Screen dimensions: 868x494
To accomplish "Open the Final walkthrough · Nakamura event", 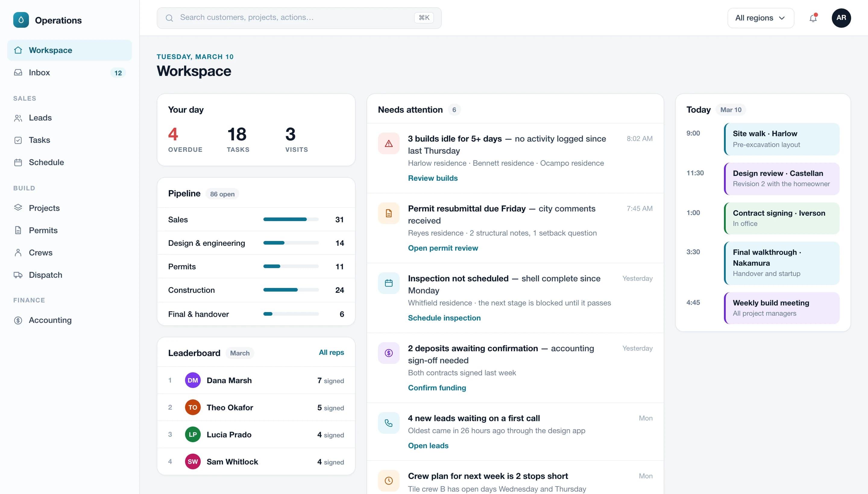I will click(x=782, y=263).
